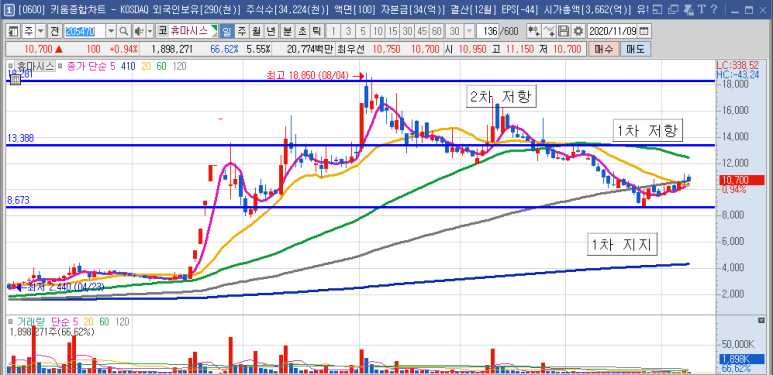Click the 13,388 horizontal line label
The width and height of the screenshot is (773, 375).
tap(20, 139)
